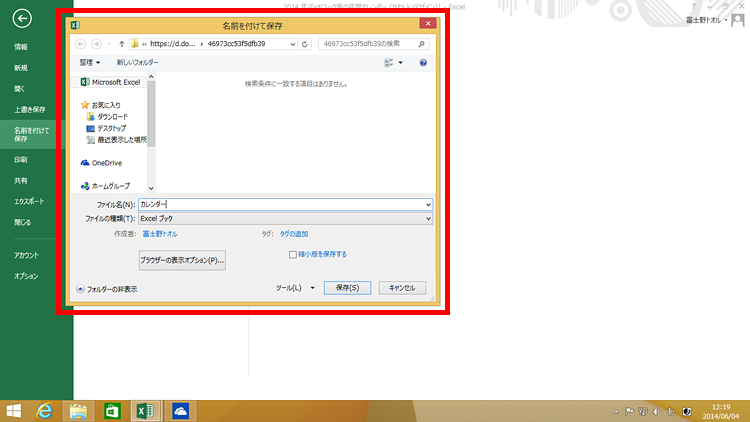Select 印刷 in the Excel backstage menu
Screen dimensions: 750x422
click(21, 159)
